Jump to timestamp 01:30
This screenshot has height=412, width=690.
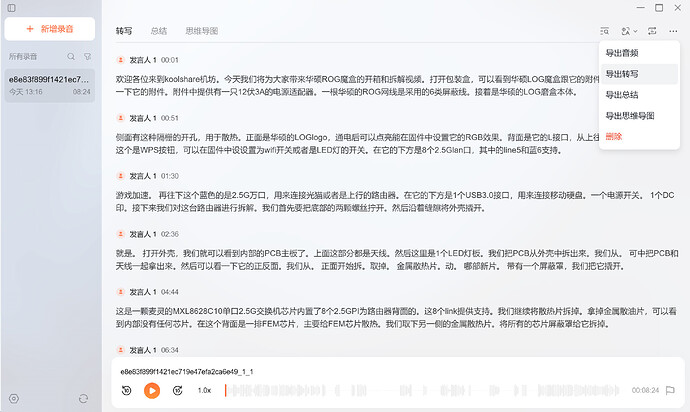point(169,176)
